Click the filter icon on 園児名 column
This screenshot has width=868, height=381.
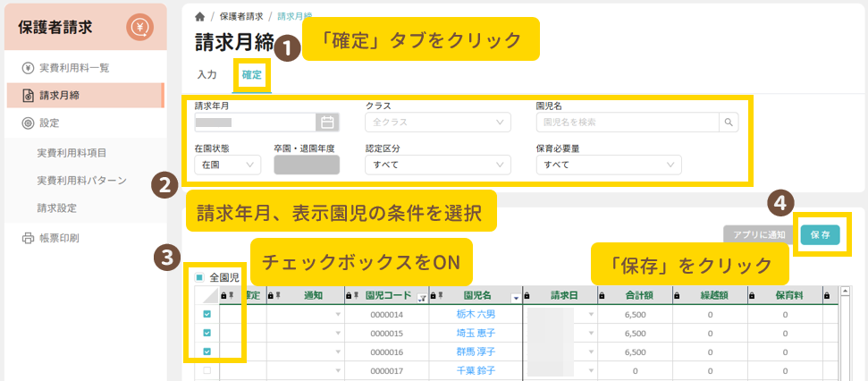[515, 298]
